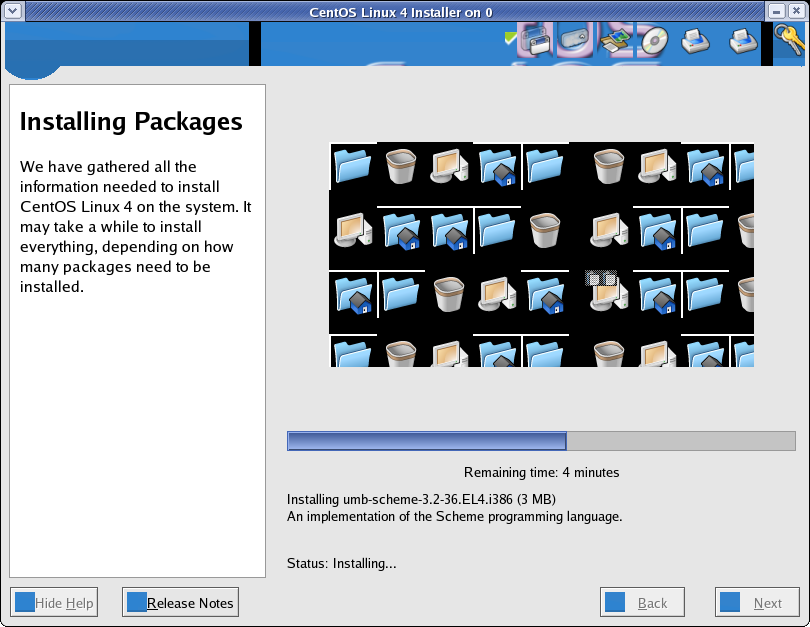Image resolution: width=810 pixels, height=627 pixels.
Task: Click the floppy with picture toolbar icon
Action: click(x=612, y=40)
